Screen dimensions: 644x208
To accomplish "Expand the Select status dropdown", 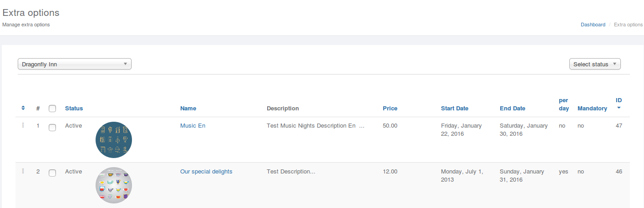I will point(595,64).
